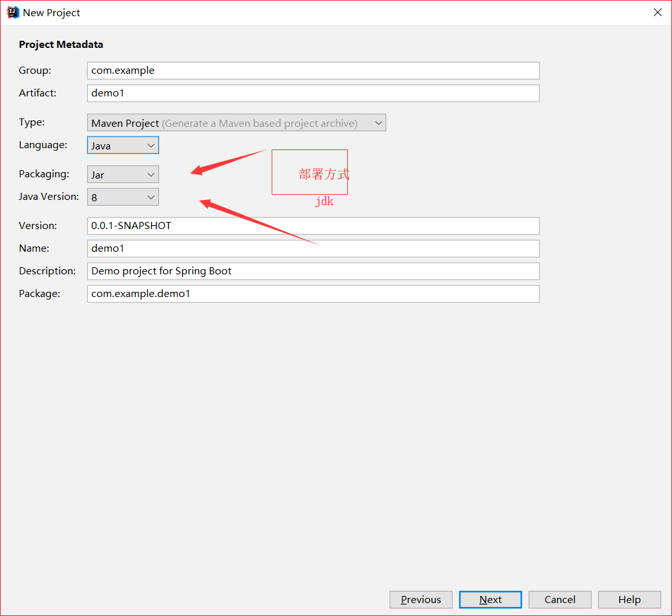
Task: Open the Packaging dropdown showing Jar
Action: [x=123, y=175]
